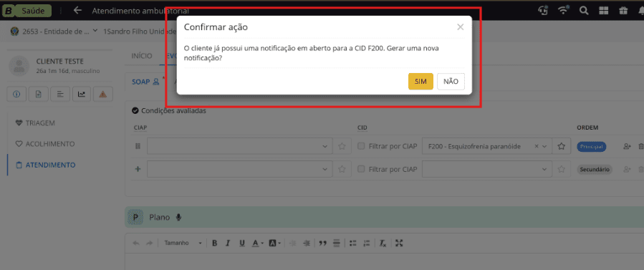Undo in the Plano editor toolbar

tap(136, 243)
